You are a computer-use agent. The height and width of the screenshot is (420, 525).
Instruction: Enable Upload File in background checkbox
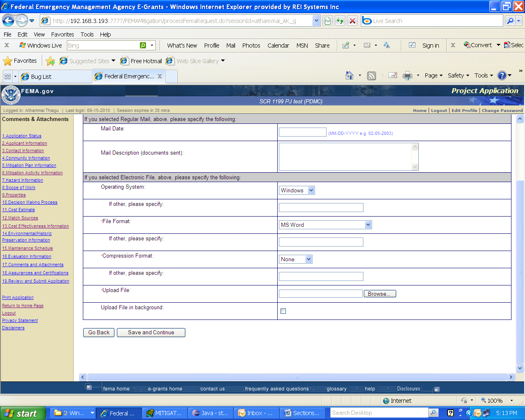[x=283, y=311]
